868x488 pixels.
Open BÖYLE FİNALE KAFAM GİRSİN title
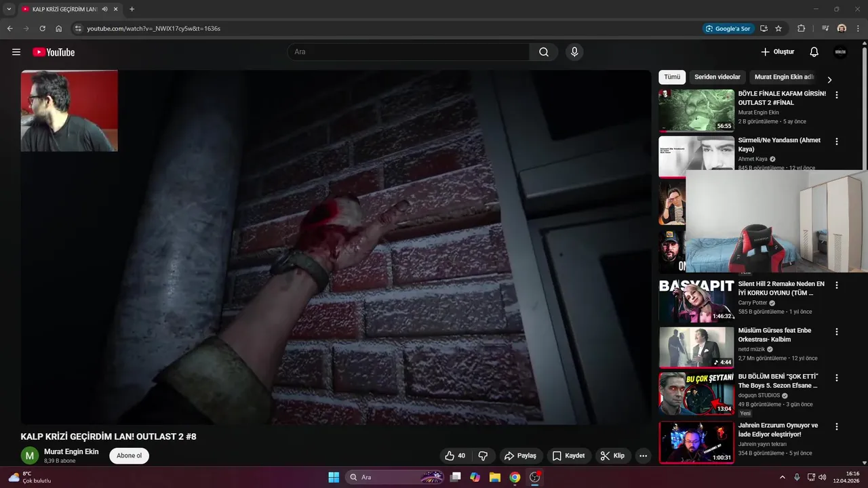click(782, 98)
